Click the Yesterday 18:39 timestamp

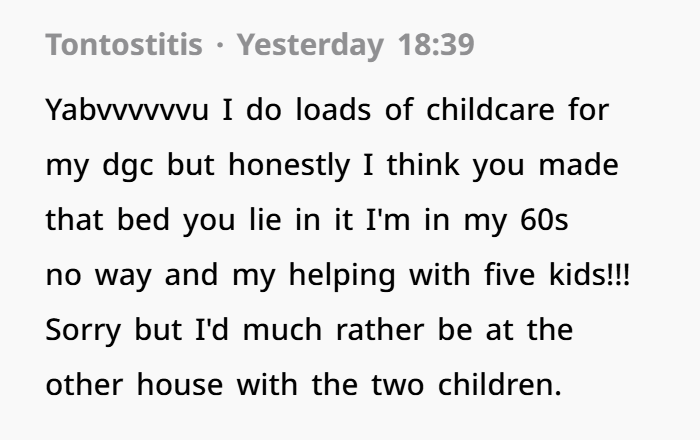click(x=355, y=46)
